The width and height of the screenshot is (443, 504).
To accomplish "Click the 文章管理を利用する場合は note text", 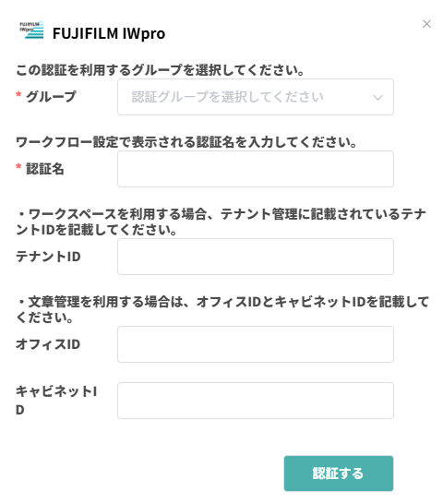I will pos(222,309).
